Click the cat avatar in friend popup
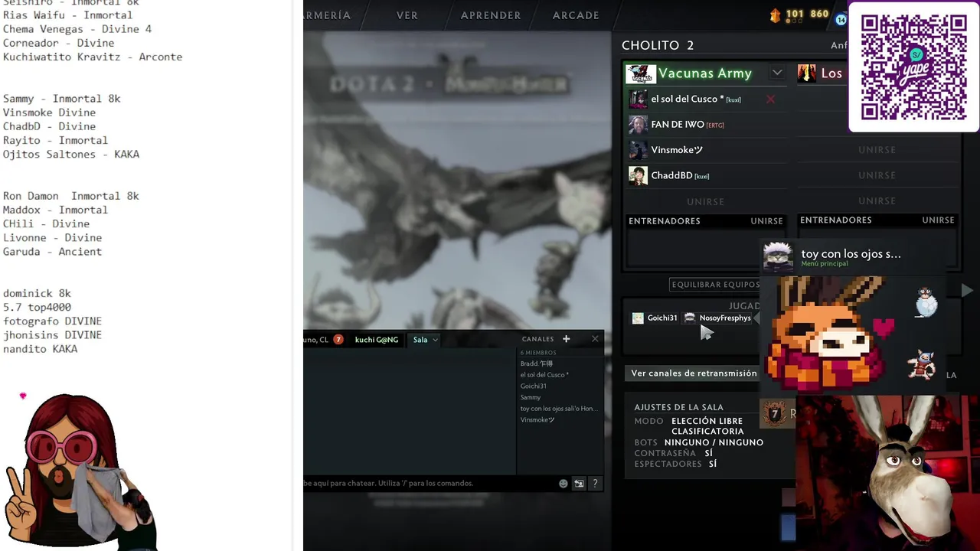 pyautogui.click(x=779, y=257)
